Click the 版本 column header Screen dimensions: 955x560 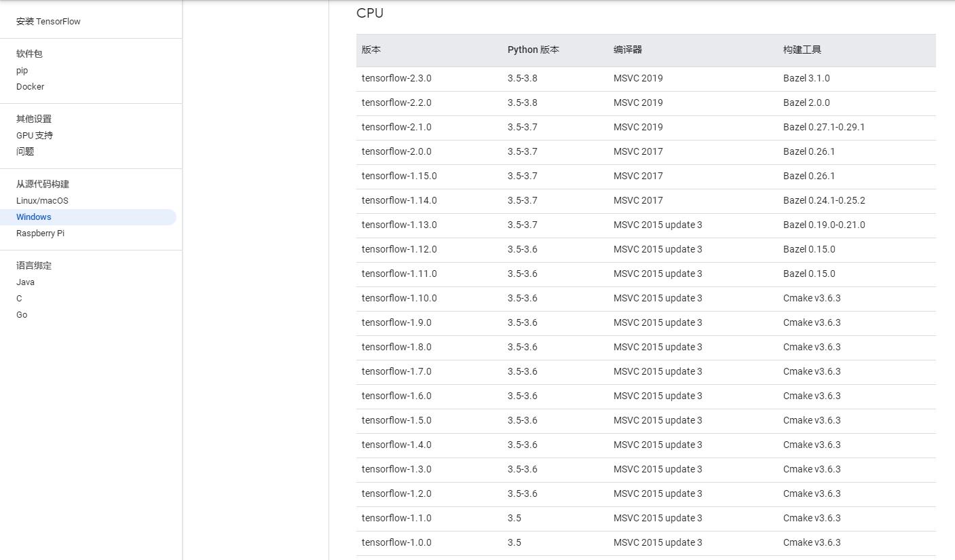(x=371, y=50)
